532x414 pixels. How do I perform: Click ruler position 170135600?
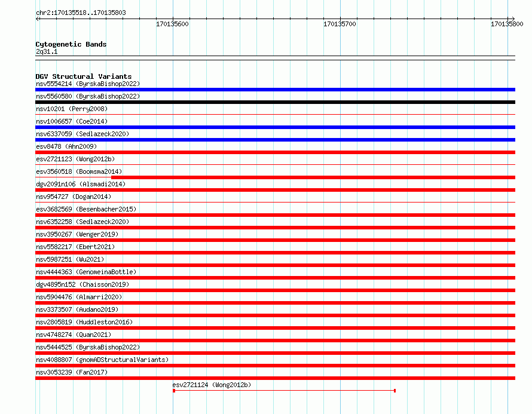[172, 24]
